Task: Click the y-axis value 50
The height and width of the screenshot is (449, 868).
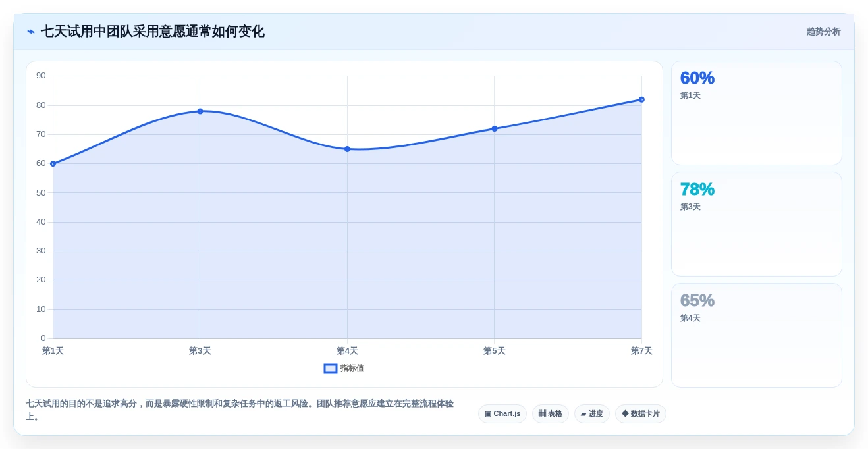Action: [41, 193]
